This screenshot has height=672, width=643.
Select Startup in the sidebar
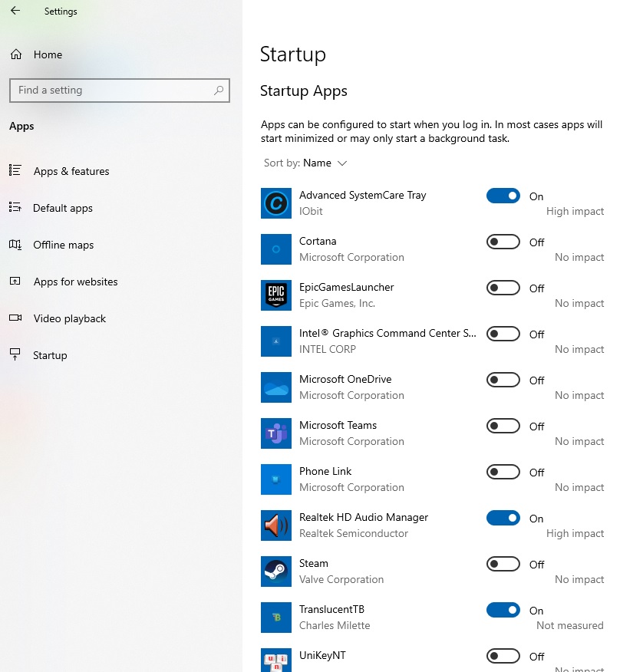pos(50,355)
